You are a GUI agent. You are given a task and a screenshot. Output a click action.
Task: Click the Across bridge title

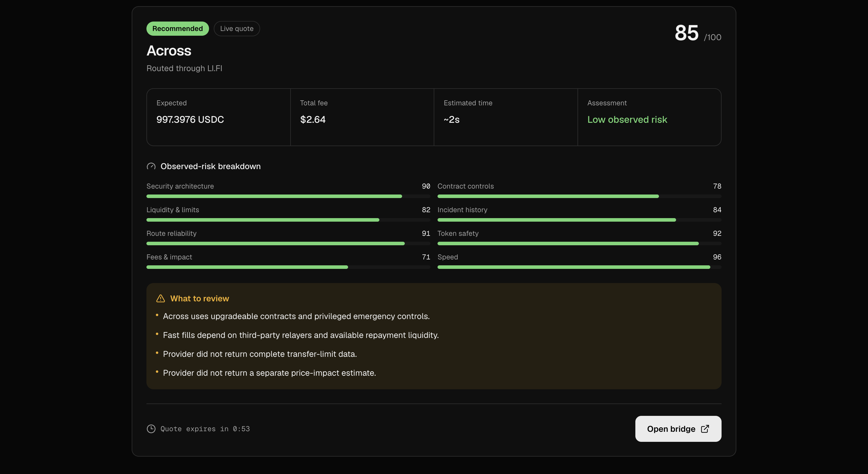click(169, 51)
